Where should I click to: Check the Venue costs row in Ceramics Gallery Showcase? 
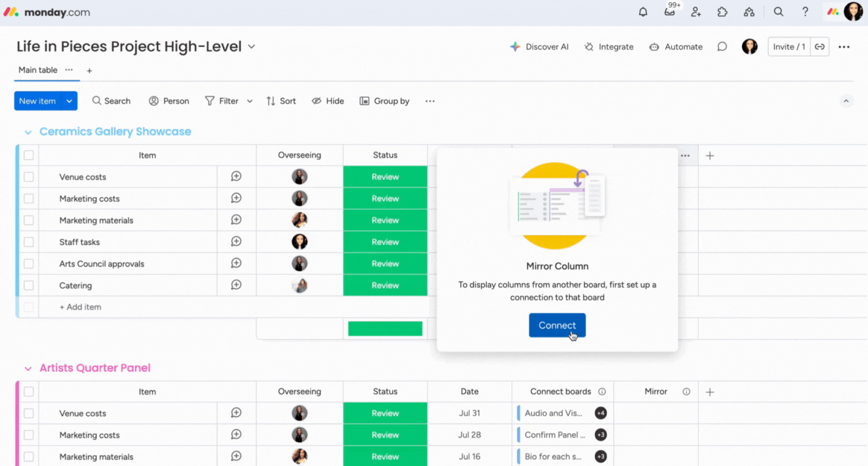click(x=29, y=177)
